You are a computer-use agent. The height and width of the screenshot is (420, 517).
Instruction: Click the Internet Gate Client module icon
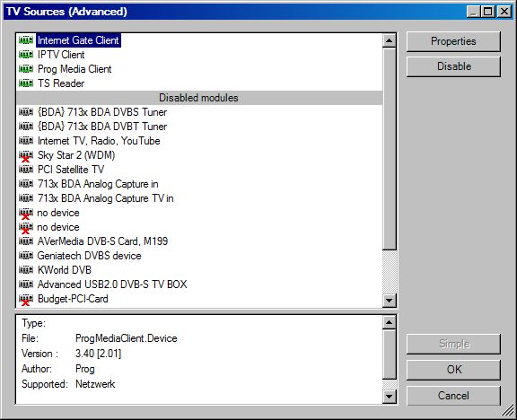point(26,40)
